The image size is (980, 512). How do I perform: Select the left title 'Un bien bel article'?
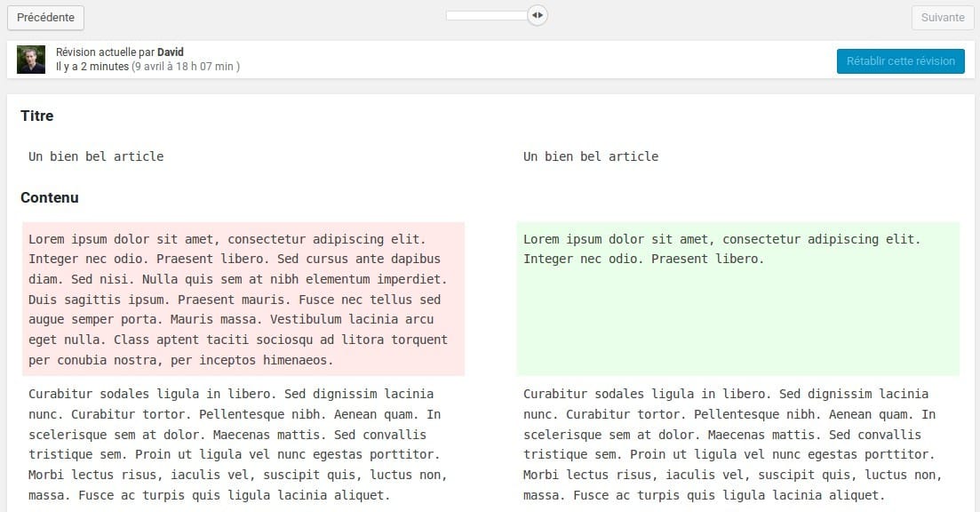95,156
